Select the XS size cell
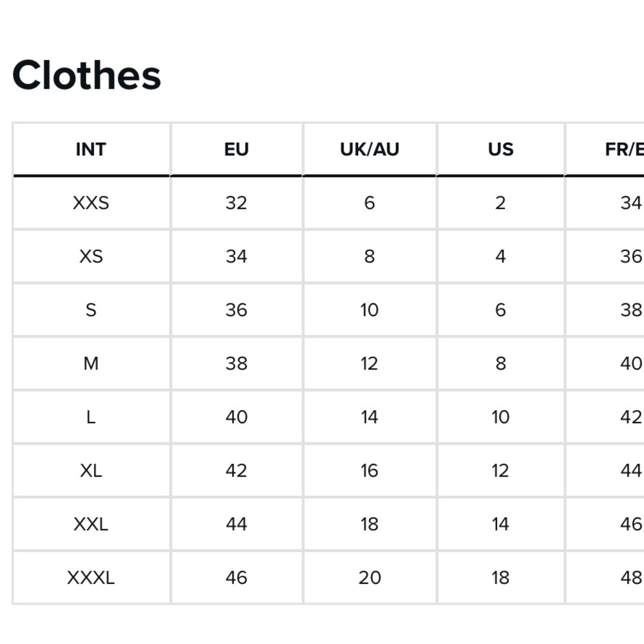 pos(91,256)
